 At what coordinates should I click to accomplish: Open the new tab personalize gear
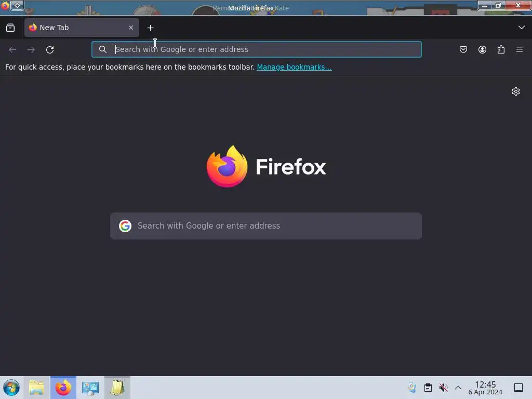[516, 91]
